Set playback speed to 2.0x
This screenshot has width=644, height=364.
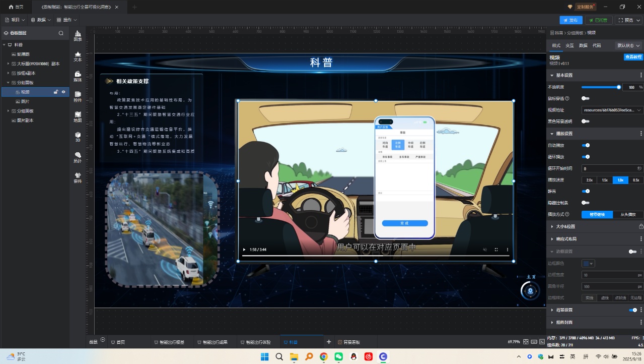[589, 180]
